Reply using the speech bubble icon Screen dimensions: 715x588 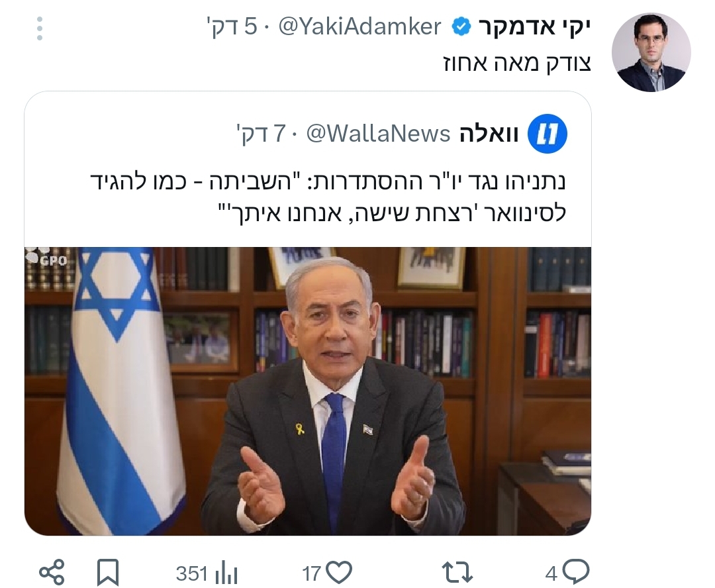(576, 571)
